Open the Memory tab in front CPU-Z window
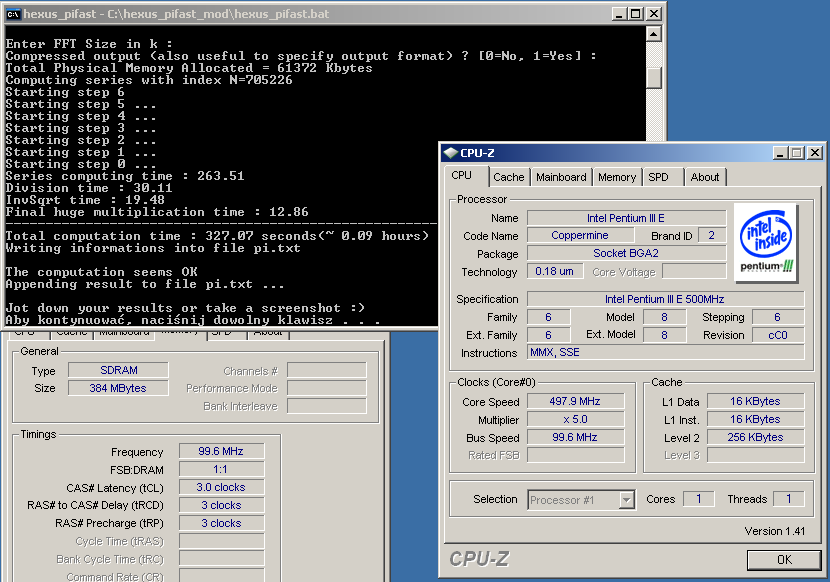This screenshot has width=830, height=582. [x=617, y=177]
